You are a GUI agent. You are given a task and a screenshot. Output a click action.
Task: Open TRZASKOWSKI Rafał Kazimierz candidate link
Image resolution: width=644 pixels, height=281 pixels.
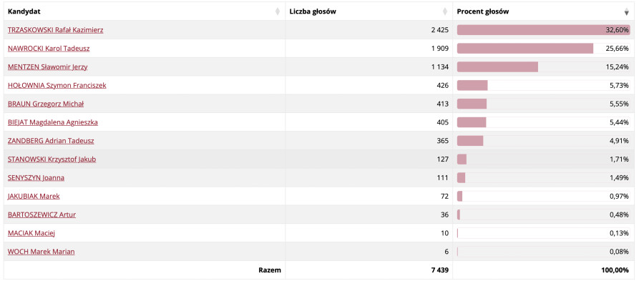click(55, 30)
